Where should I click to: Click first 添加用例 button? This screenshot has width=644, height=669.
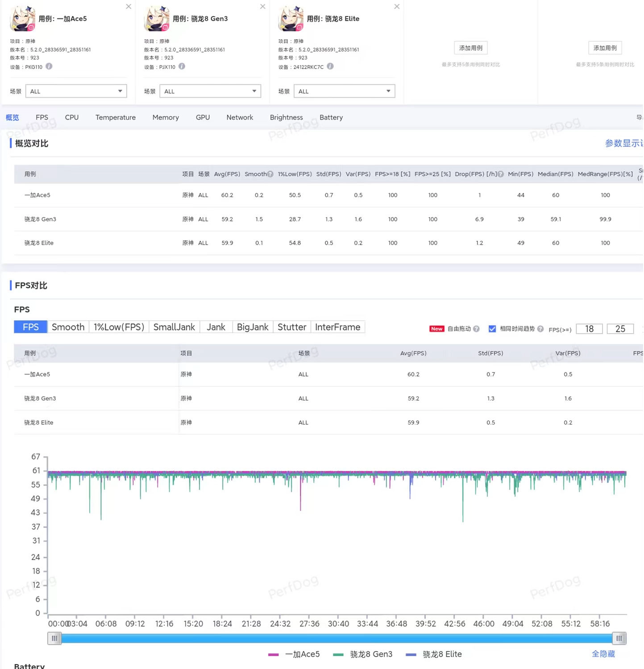471,48
